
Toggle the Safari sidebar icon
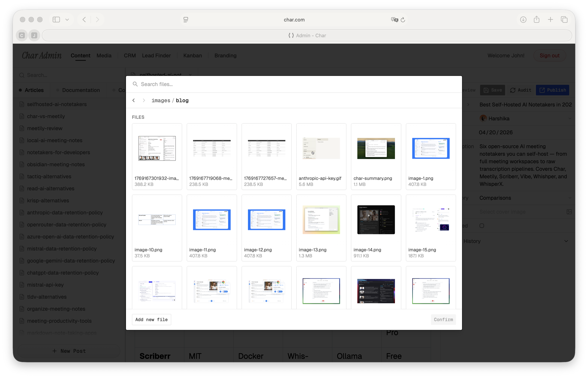tap(56, 19)
